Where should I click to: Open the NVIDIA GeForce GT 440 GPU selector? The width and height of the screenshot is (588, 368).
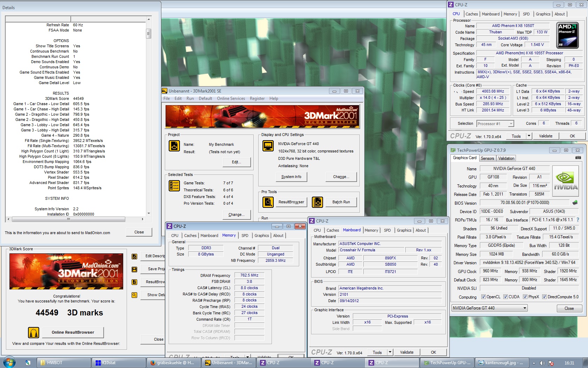(x=489, y=308)
